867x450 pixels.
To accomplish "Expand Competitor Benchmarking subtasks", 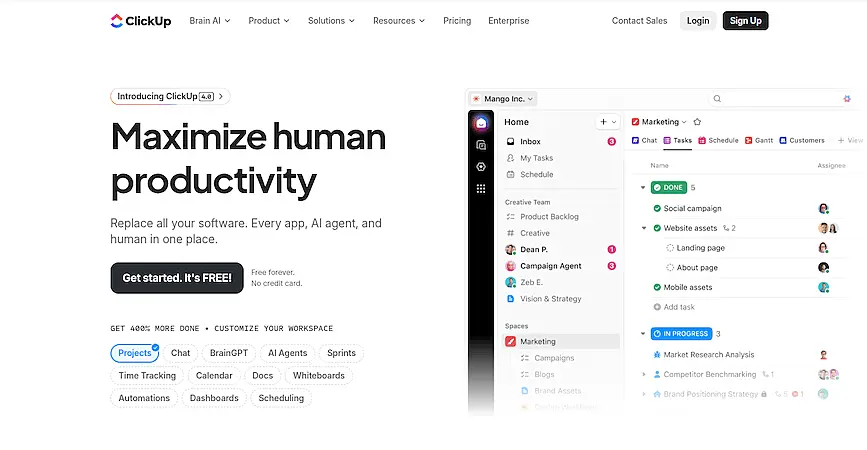I will [x=644, y=374].
